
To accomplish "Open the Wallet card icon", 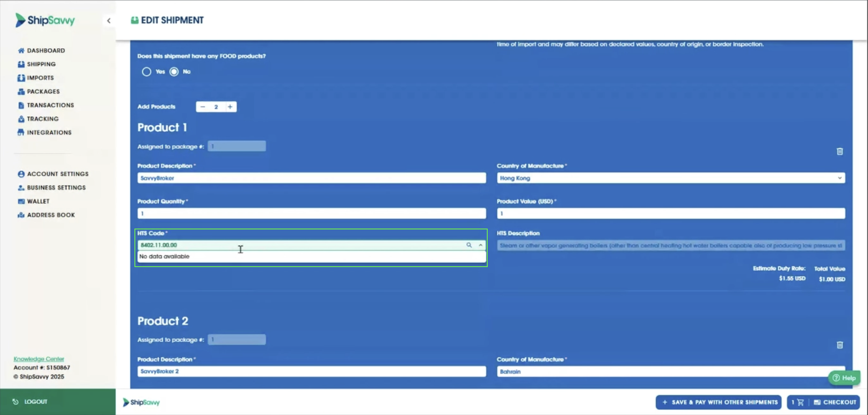I will tap(21, 201).
